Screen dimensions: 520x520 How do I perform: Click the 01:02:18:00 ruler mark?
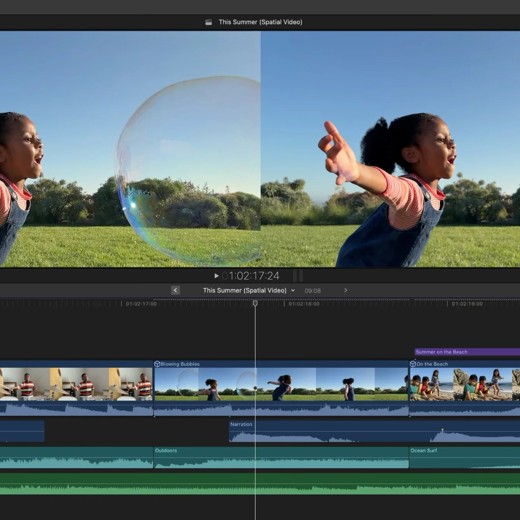tap(304, 304)
